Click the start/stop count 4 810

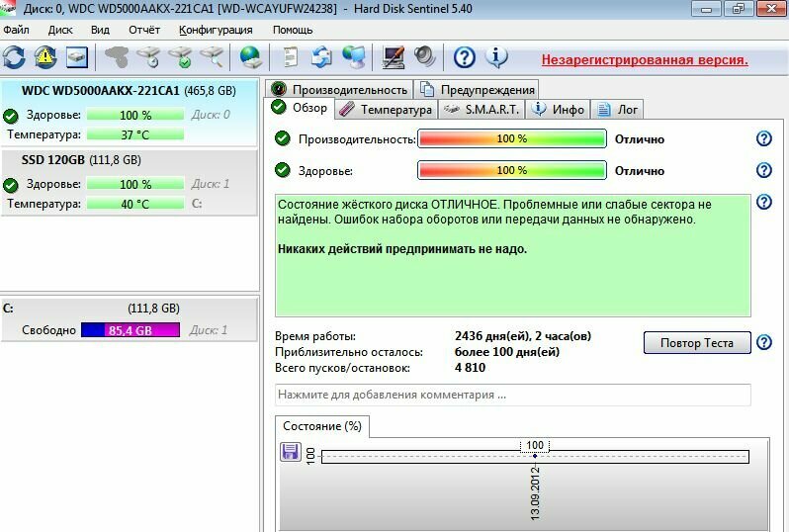[x=470, y=368]
